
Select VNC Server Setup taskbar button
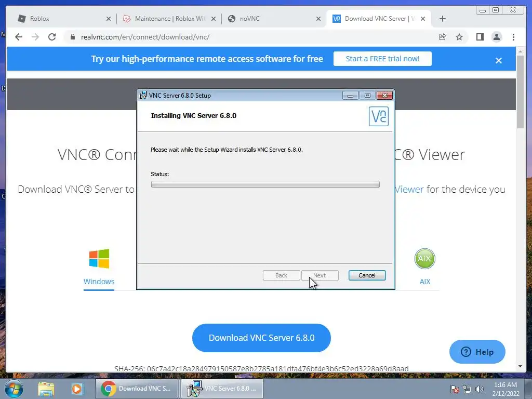tap(222, 389)
